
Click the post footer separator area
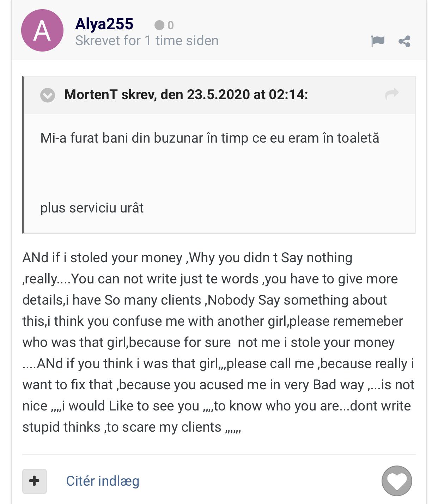click(x=219, y=454)
